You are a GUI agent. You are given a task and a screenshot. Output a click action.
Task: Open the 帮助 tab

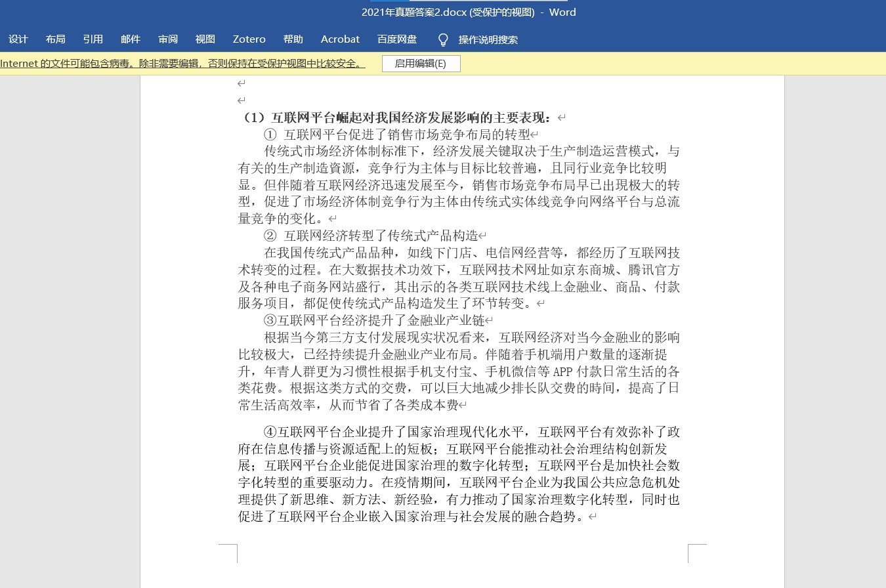coord(293,39)
